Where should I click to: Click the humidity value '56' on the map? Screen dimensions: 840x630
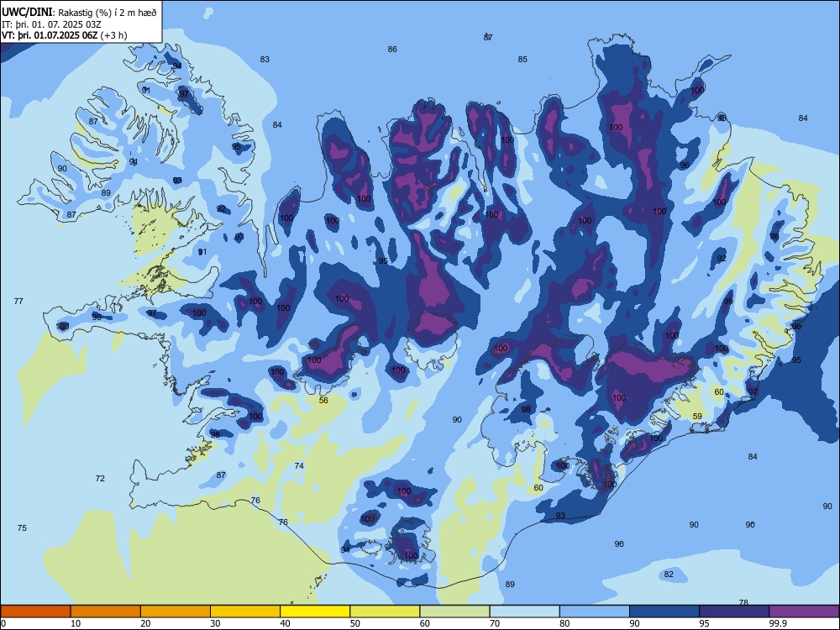(x=323, y=400)
